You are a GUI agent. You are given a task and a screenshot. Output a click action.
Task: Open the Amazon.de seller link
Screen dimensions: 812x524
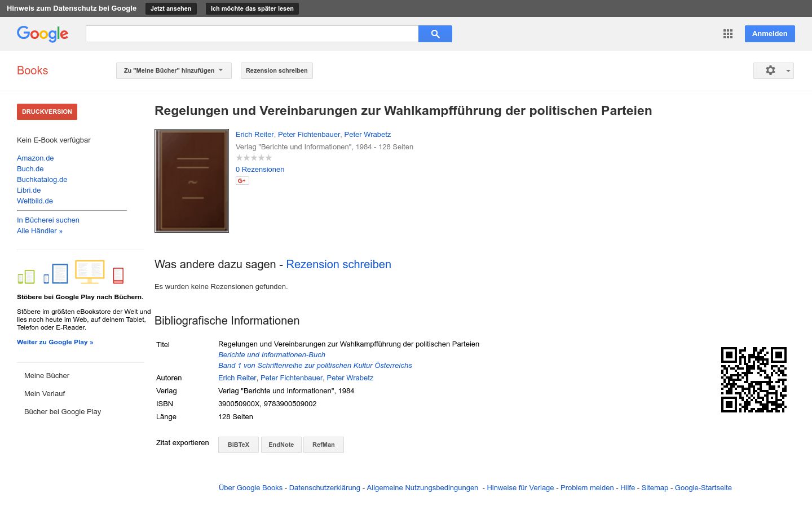click(36, 158)
